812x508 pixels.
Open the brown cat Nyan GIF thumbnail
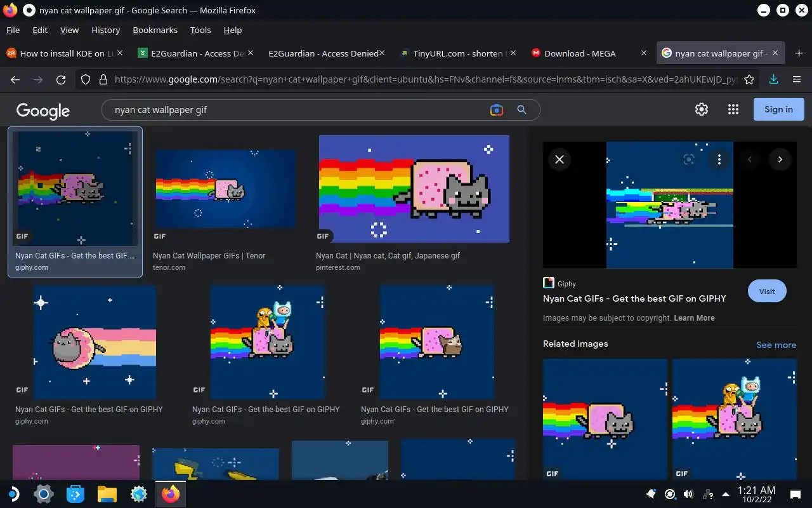pyautogui.click(x=436, y=342)
